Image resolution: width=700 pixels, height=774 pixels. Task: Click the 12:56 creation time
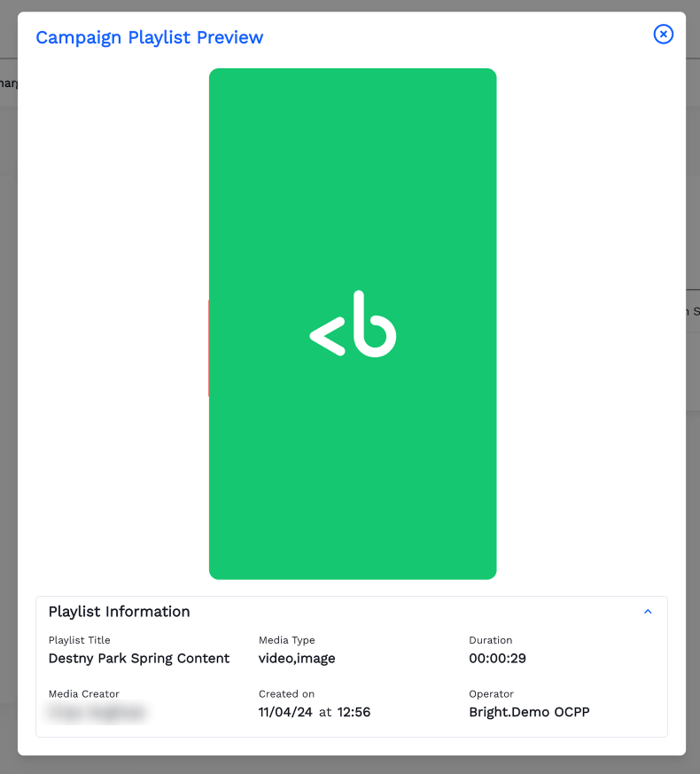coord(354,712)
